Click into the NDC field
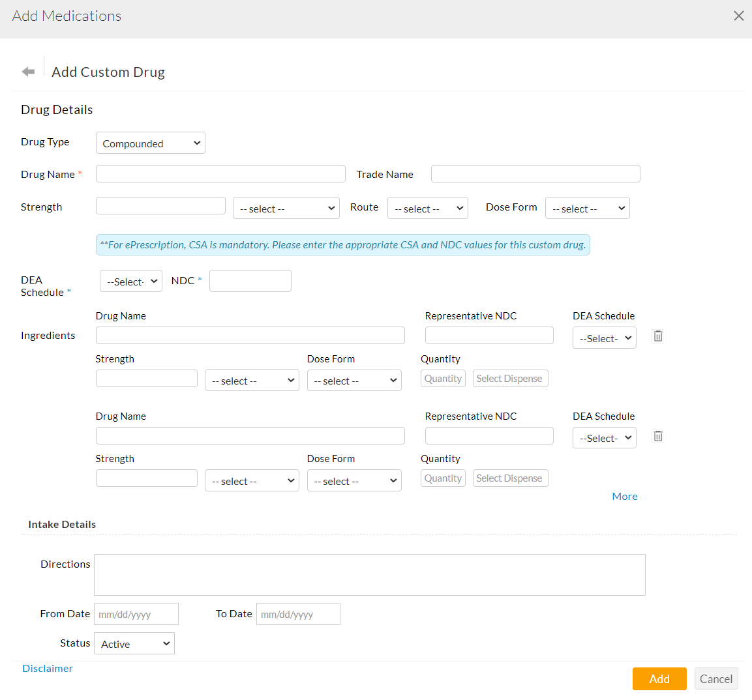The height and width of the screenshot is (700, 752). [250, 280]
